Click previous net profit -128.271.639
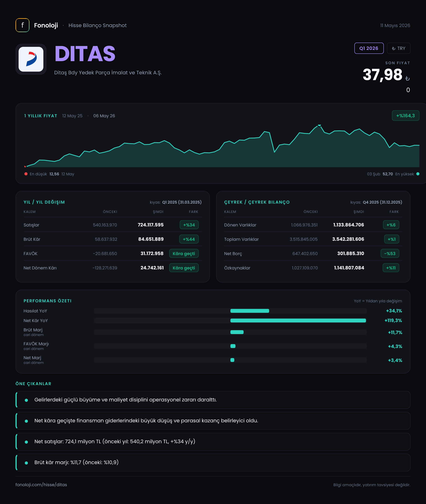 click(x=105, y=268)
